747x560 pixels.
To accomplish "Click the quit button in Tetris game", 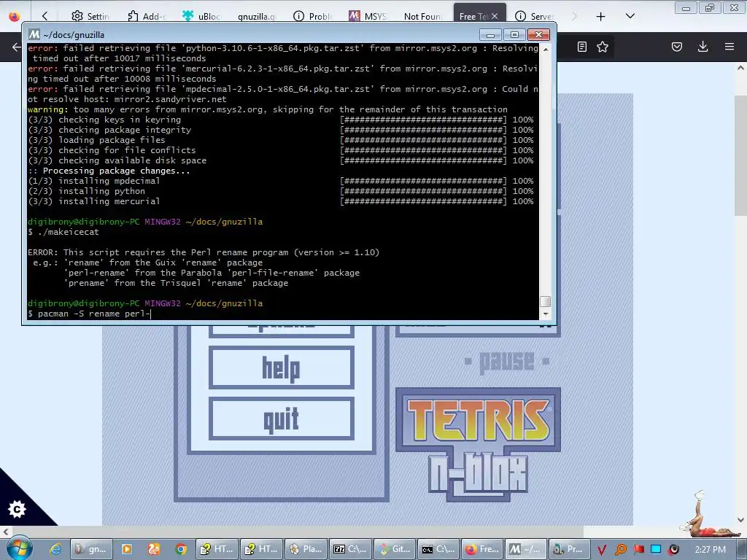I will pos(281,419).
